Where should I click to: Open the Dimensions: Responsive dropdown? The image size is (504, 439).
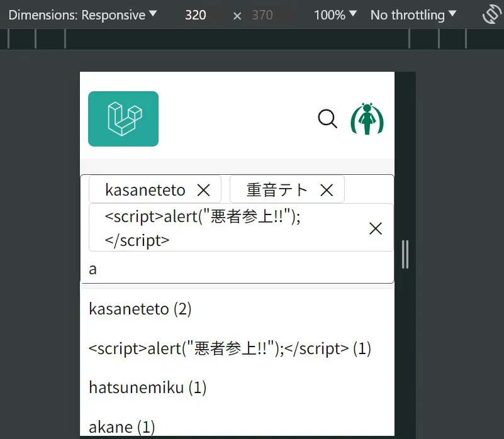(x=83, y=14)
